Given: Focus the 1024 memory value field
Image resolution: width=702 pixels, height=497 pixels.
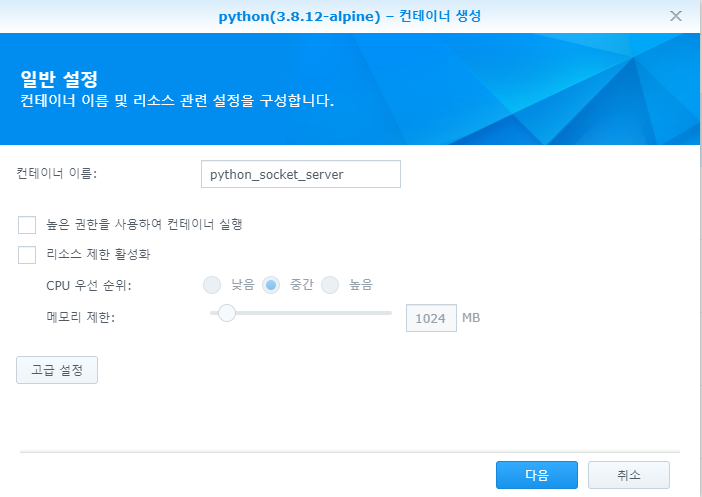Looking at the screenshot, I should (x=430, y=318).
